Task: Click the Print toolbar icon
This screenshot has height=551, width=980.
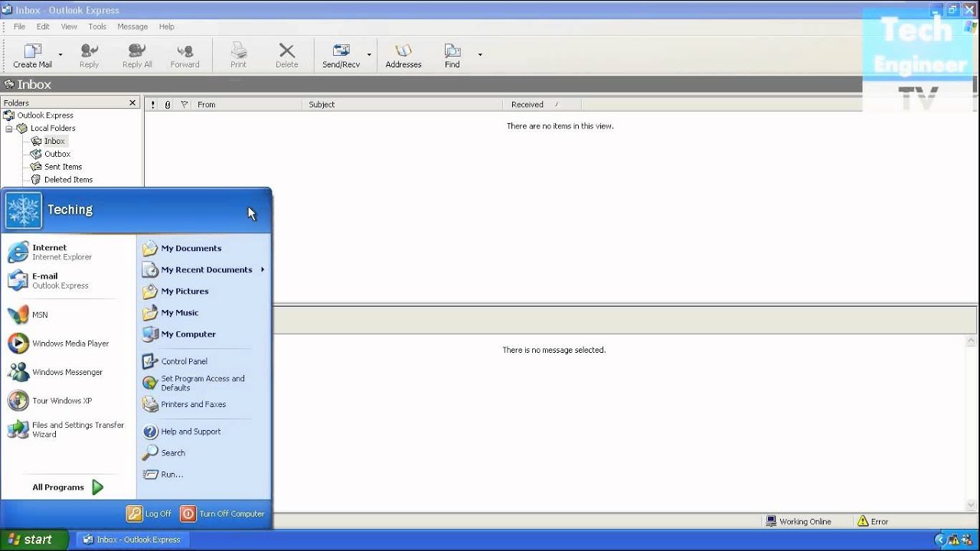Action: click(239, 51)
